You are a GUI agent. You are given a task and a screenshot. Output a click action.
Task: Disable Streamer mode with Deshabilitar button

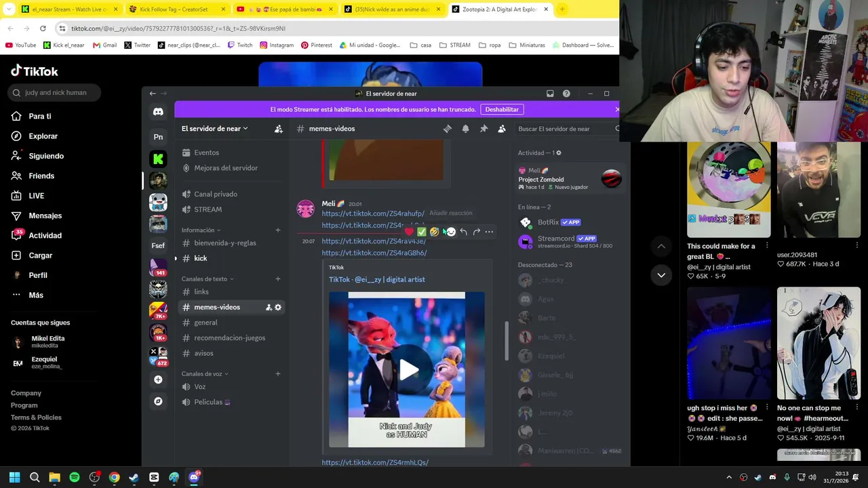tap(502, 109)
